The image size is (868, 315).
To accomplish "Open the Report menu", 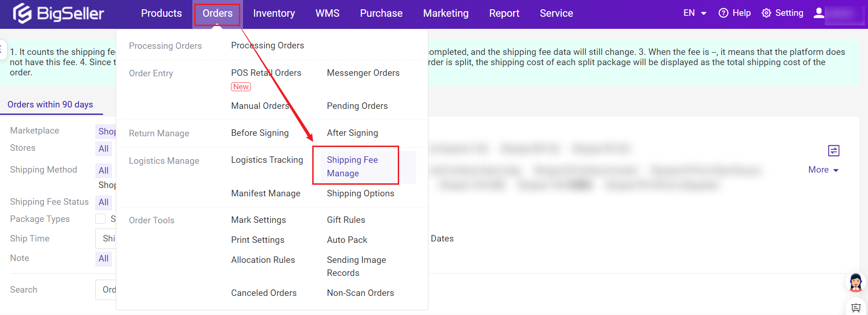I will (504, 13).
